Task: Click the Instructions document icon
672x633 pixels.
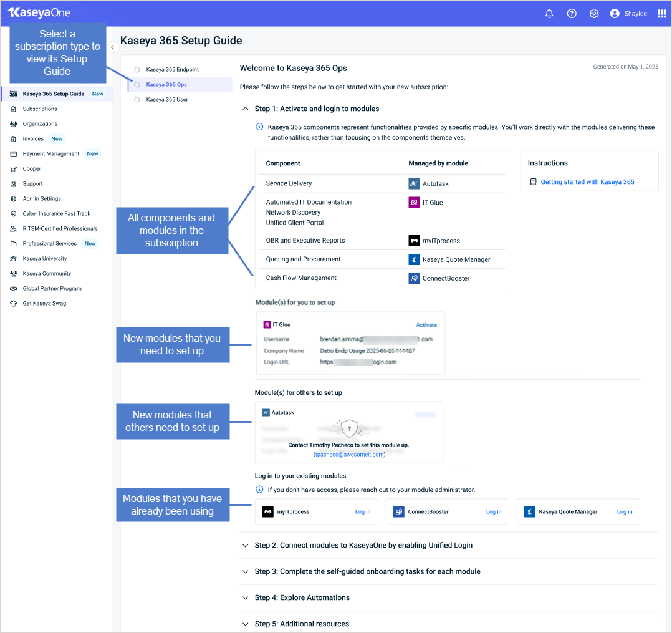Action: pyautogui.click(x=533, y=182)
